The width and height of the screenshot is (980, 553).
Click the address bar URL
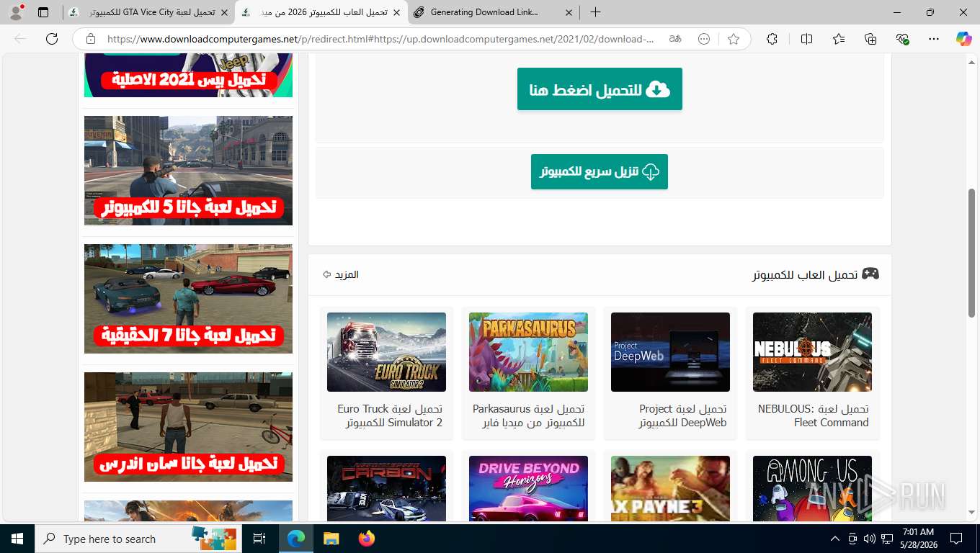(380, 39)
